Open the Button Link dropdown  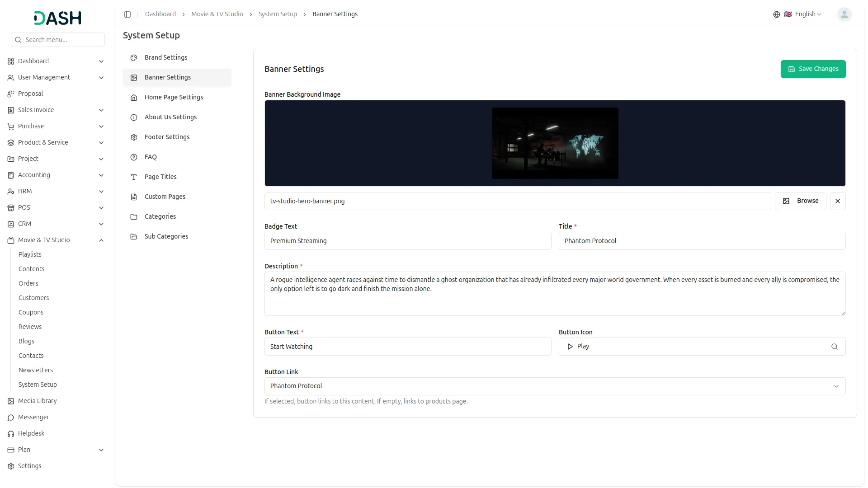click(555, 386)
